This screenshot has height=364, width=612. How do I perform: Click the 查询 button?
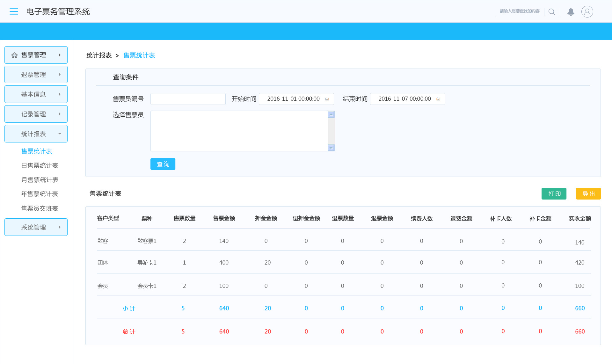click(x=163, y=164)
